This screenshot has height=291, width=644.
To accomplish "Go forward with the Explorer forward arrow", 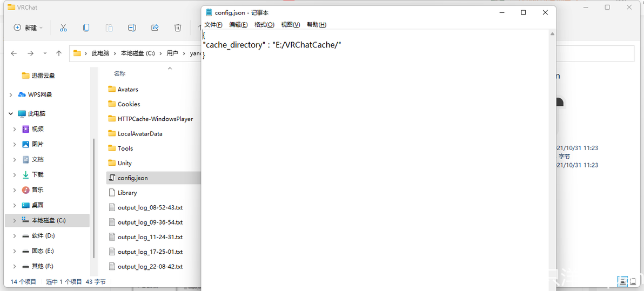I will (x=30, y=53).
